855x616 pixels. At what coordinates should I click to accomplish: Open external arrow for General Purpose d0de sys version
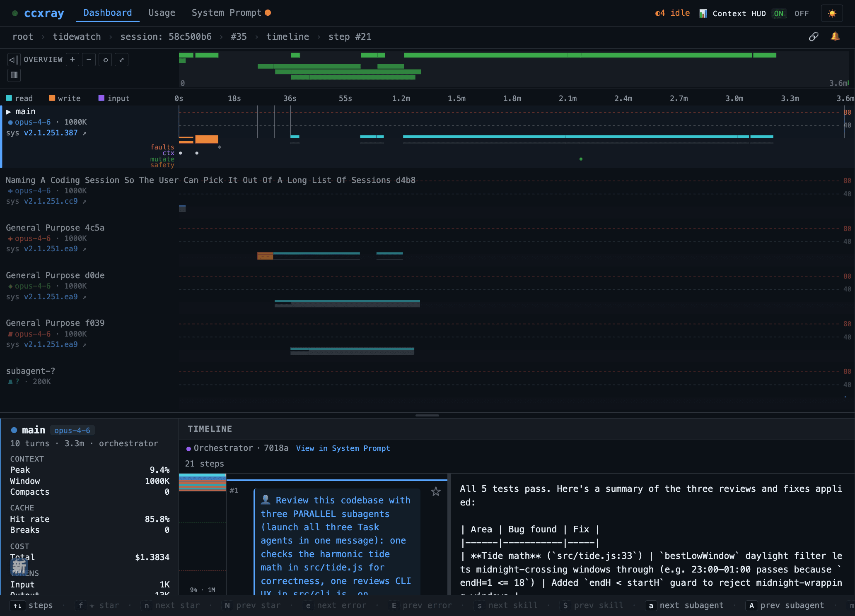[85, 297]
